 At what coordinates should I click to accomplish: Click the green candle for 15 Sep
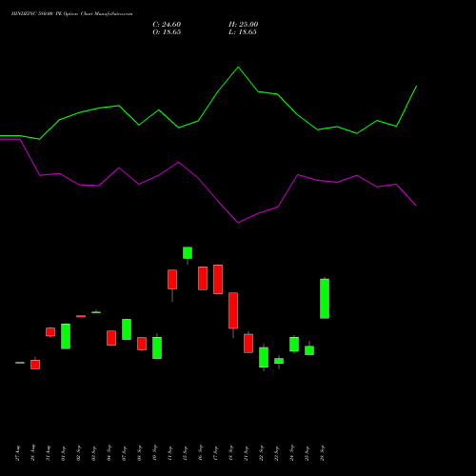(188, 253)
